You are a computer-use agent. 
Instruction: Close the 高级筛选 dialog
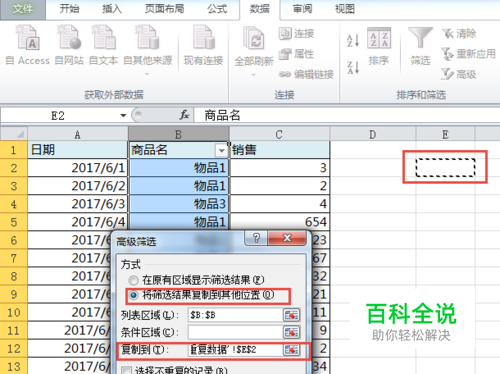[x=287, y=238]
